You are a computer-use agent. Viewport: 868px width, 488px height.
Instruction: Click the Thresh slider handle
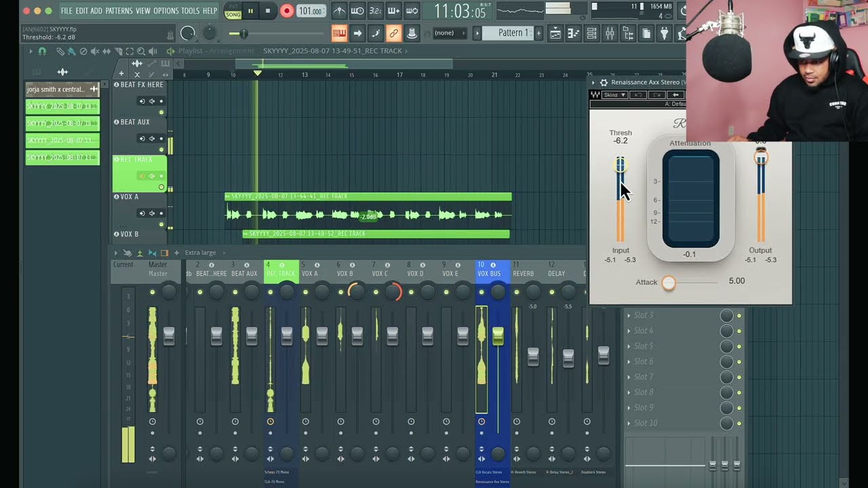coord(620,164)
